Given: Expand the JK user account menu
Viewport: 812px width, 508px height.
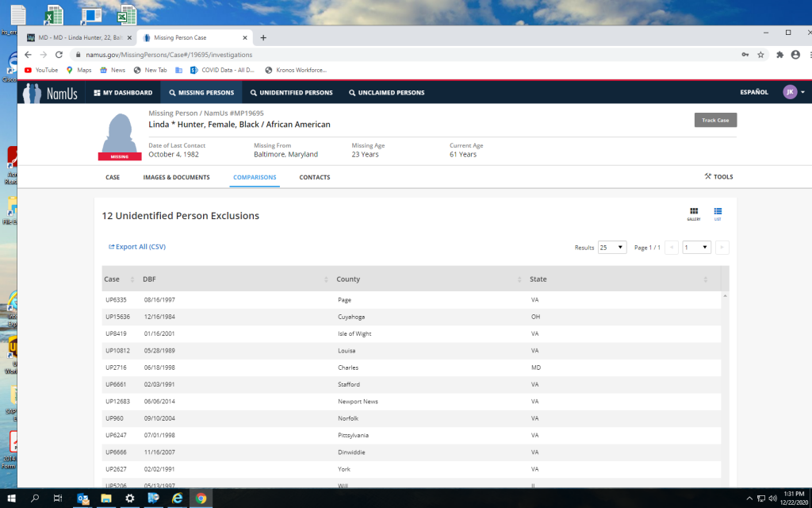Looking at the screenshot, I should click(794, 92).
